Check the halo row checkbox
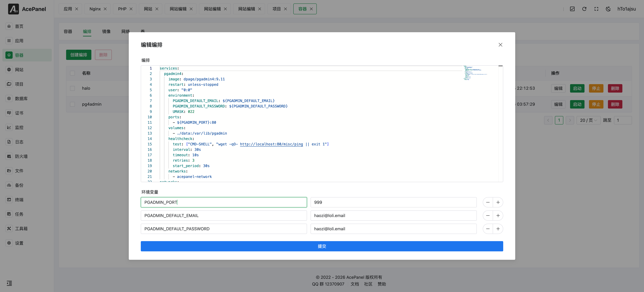 pyautogui.click(x=73, y=88)
